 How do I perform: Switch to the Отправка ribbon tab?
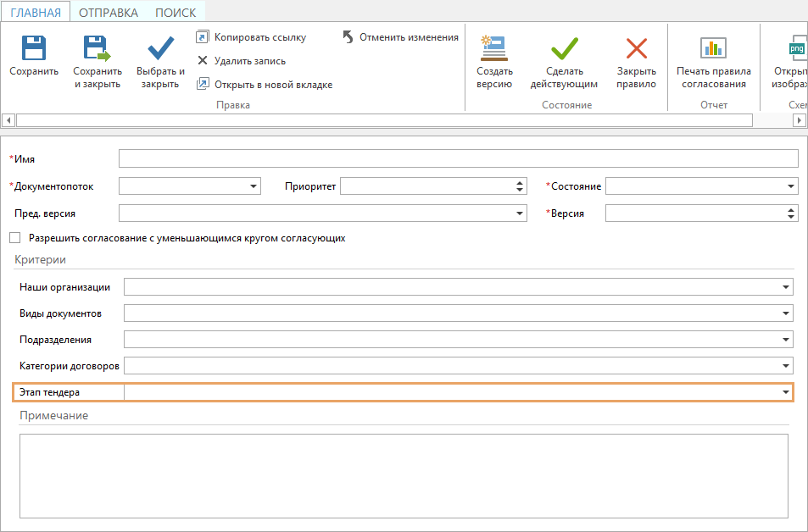pos(108,13)
